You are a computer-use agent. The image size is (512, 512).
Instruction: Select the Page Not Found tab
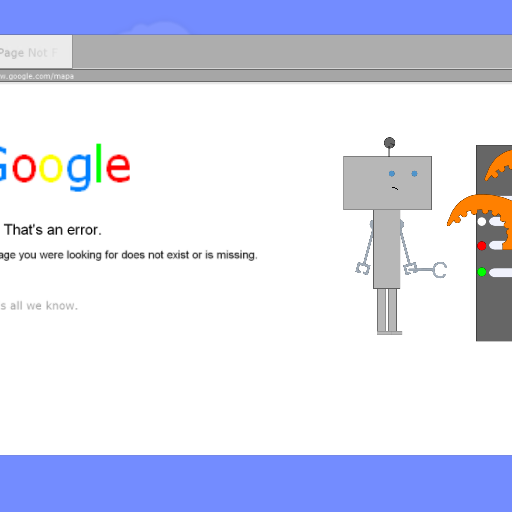tap(36, 52)
